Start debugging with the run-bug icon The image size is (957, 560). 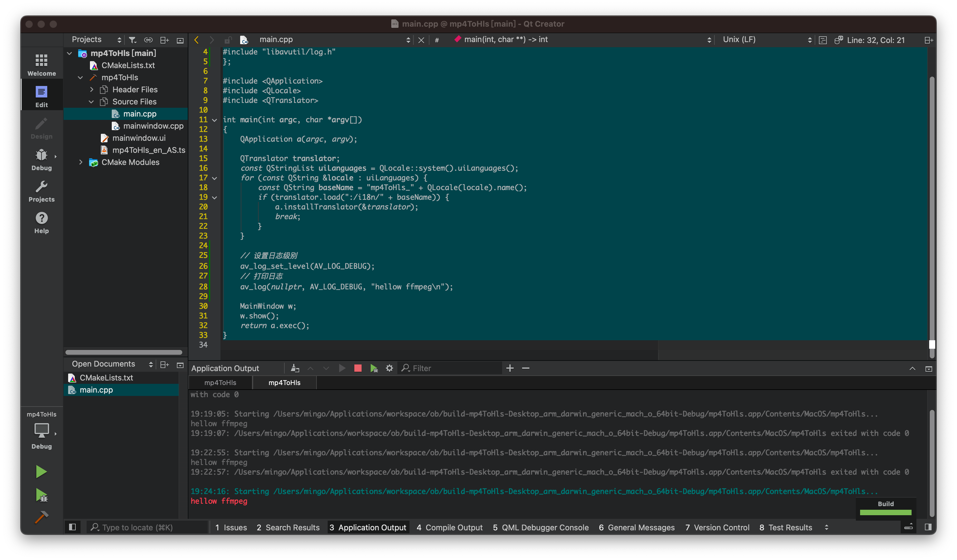41,495
